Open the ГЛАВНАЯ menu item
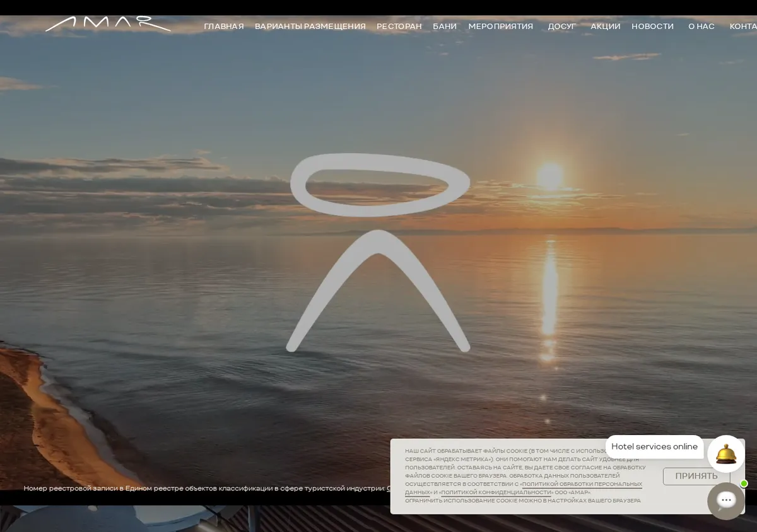Image resolution: width=757 pixels, height=532 pixels. point(224,26)
